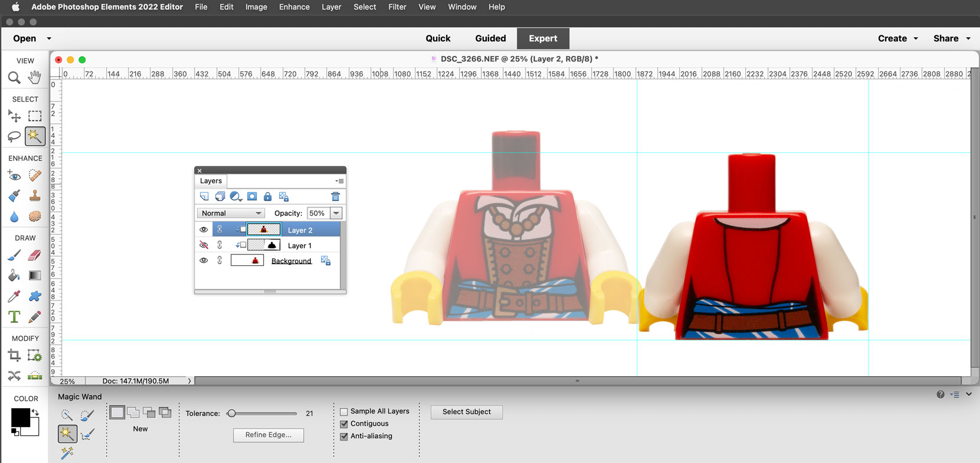The width and height of the screenshot is (980, 463).
Task: Open the Normal blend mode dropdown
Action: point(230,213)
